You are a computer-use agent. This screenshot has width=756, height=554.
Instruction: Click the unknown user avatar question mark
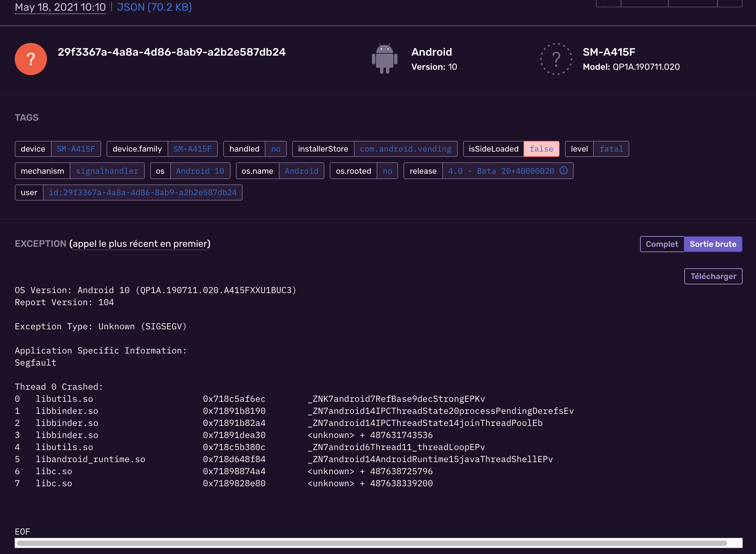[30, 59]
